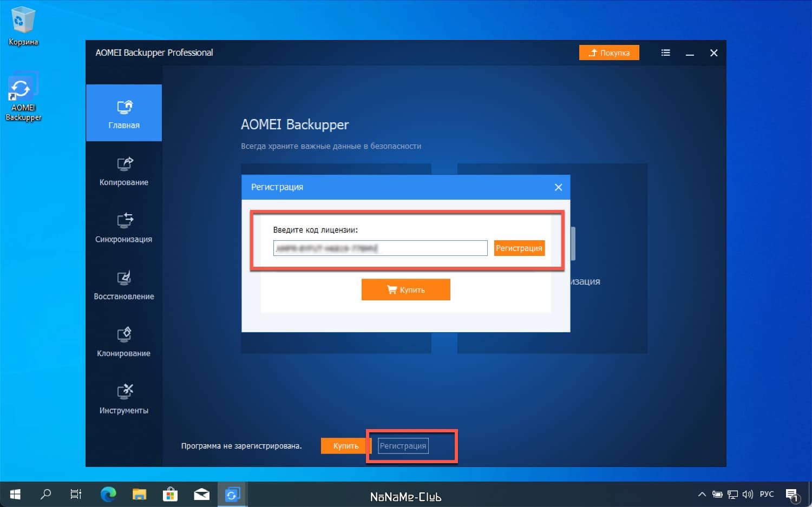Viewport: 812px width, 507px height.
Task: Open the Клонирование clone section
Action: coord(124,341)
